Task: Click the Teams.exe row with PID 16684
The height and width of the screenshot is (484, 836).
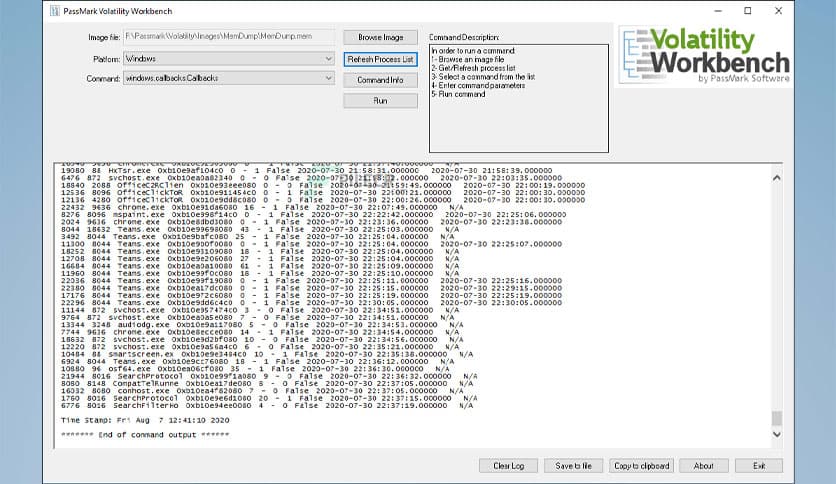Action: [x=260, y=266]
